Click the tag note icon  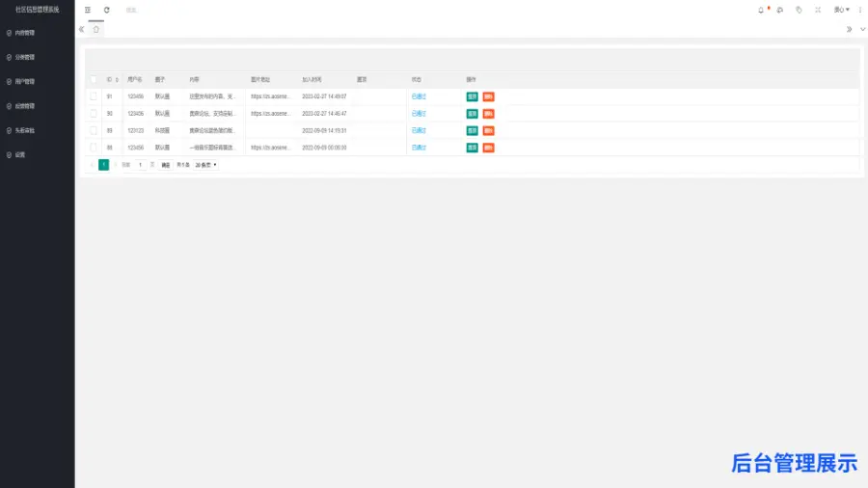coord(799,10)
